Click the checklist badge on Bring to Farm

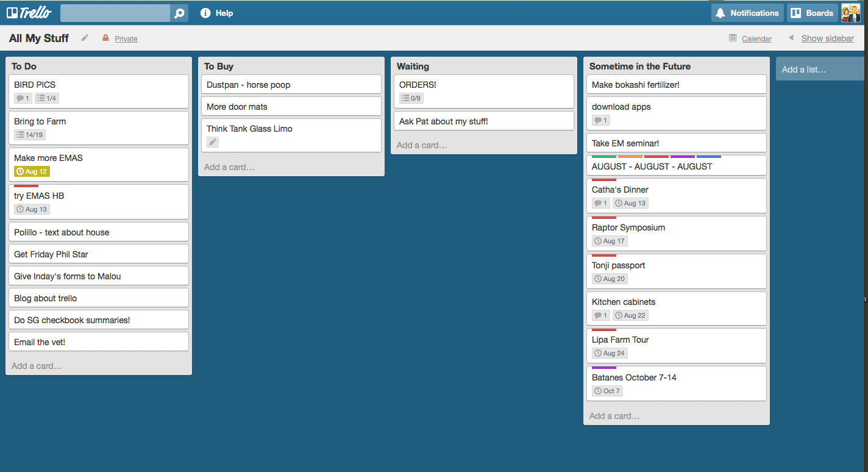(x=30, y=135)
